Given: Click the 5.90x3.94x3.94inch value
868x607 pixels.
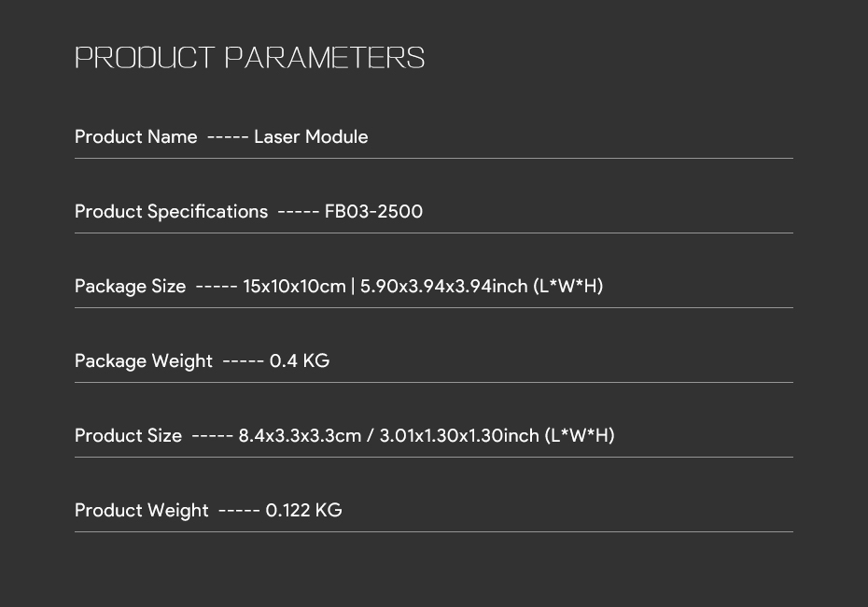Looking at the screenshot, I should (444, 287).
